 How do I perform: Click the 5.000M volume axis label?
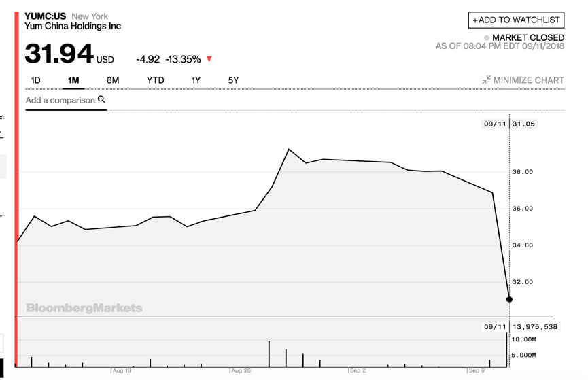(524, 356)
